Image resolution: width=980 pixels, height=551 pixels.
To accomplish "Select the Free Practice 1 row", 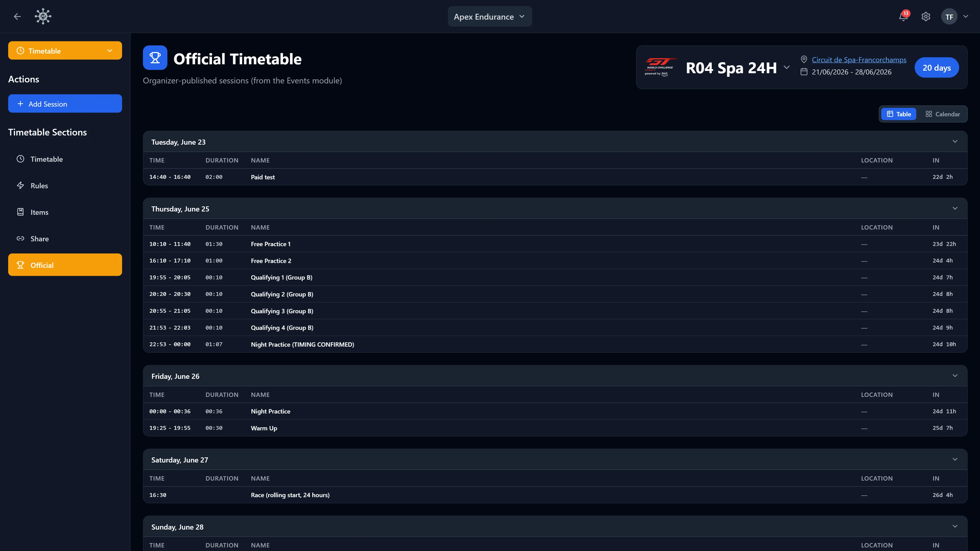I will [x=555, y=244].
